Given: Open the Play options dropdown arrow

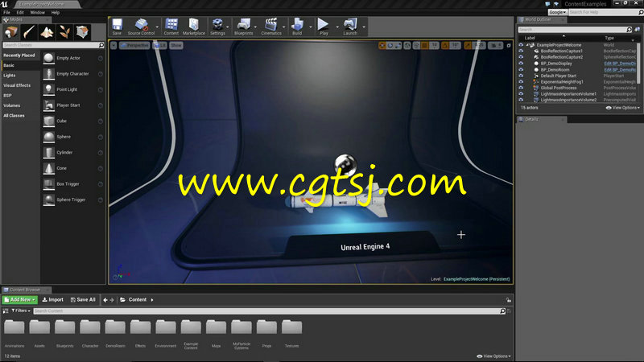Looking at the screenshot, I should (x=337, y=27).
